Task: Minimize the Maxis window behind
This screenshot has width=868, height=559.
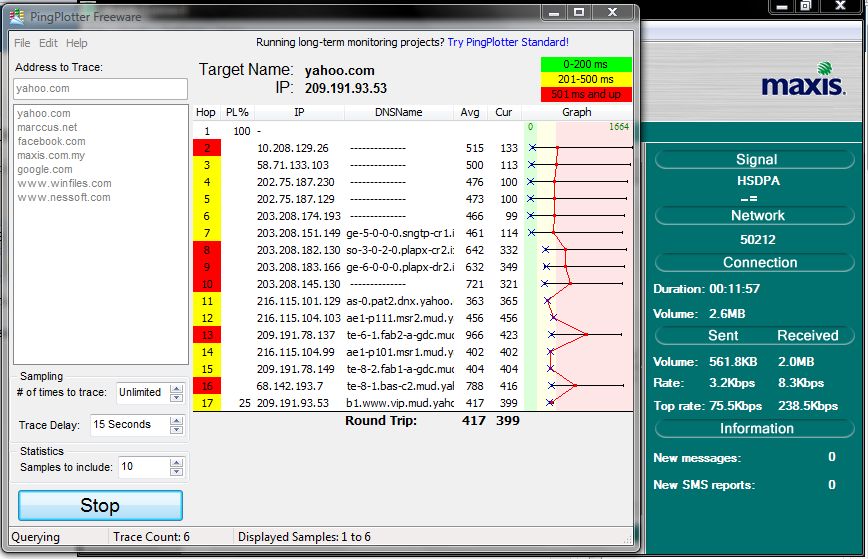Action: click(782, 6)
